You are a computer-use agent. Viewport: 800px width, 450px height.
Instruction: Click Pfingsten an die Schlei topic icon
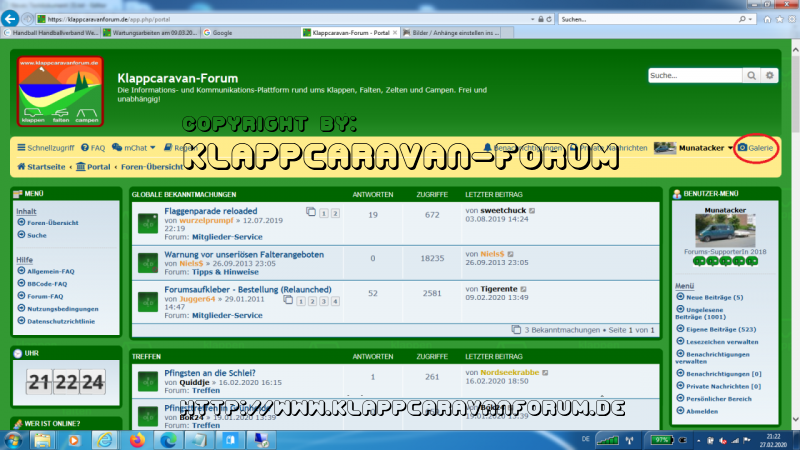pos(148,381)
